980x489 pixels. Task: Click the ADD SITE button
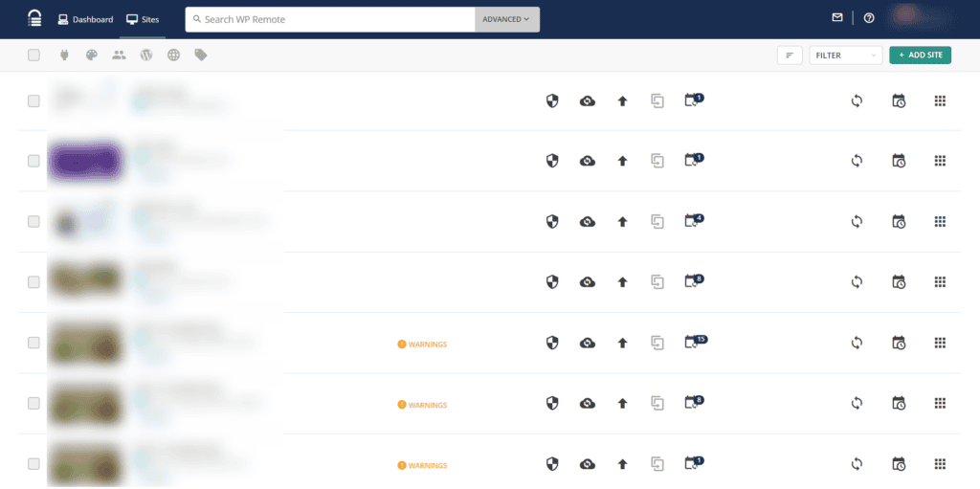coord(920,56)
